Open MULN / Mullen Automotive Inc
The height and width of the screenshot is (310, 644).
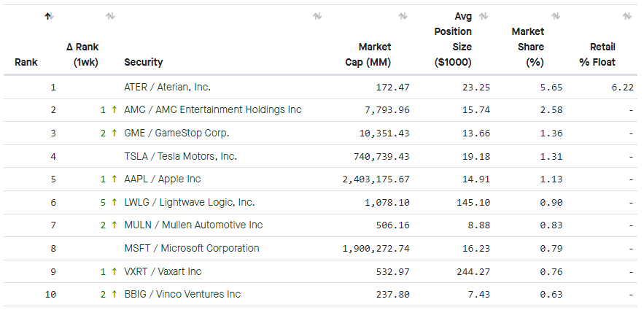coord(193,225)
